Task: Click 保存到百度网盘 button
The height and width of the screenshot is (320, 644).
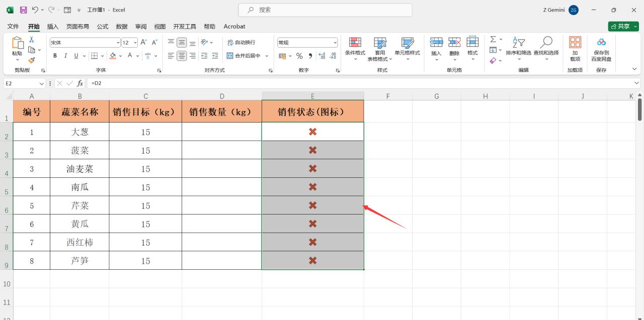Action: pos(601,49)
